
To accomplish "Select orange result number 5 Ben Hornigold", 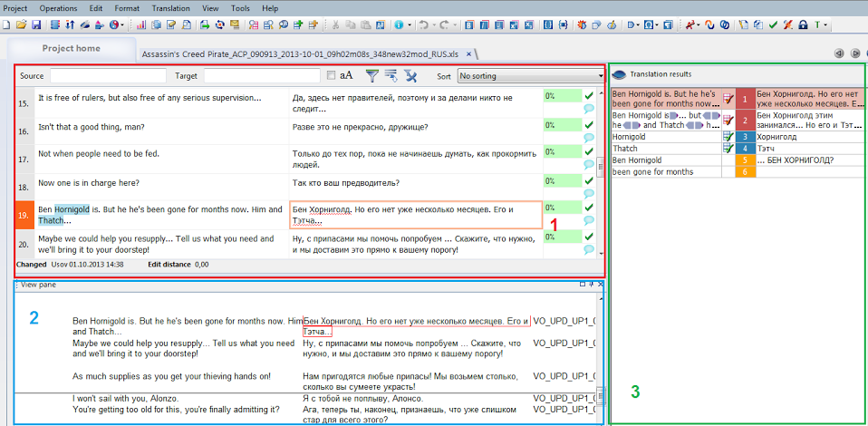I will (745, 160).
